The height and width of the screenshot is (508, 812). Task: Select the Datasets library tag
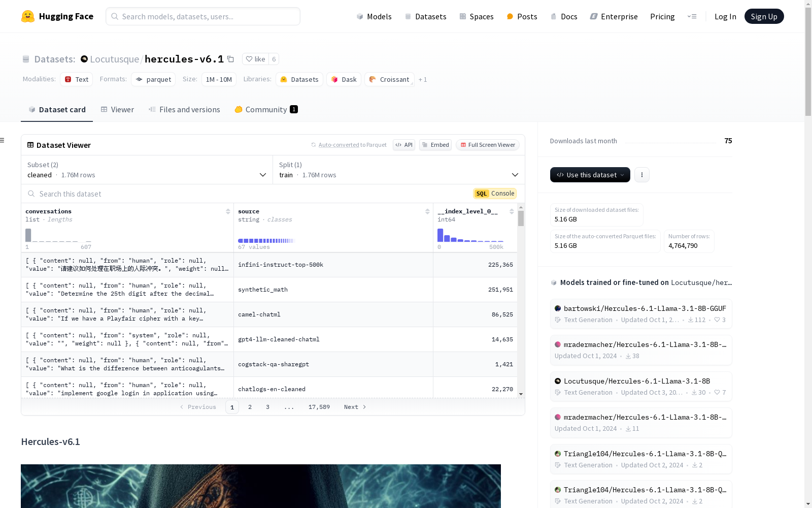[x=299, y=79]
